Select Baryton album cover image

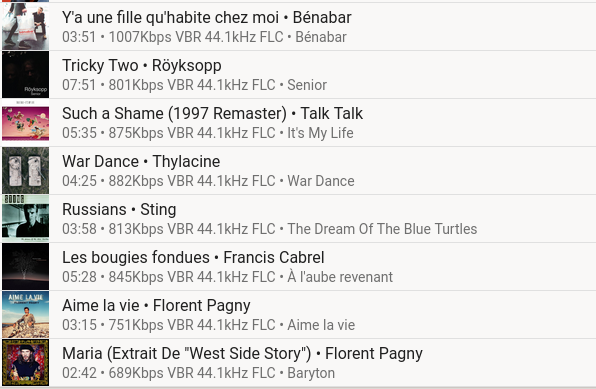(x=25, y=362)
